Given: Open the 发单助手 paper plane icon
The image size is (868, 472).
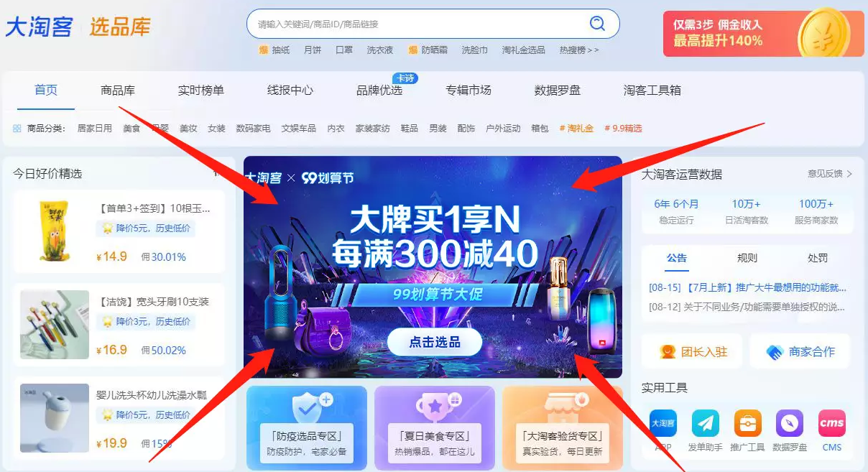Looking at the screenshot, I should coord(705,423).
